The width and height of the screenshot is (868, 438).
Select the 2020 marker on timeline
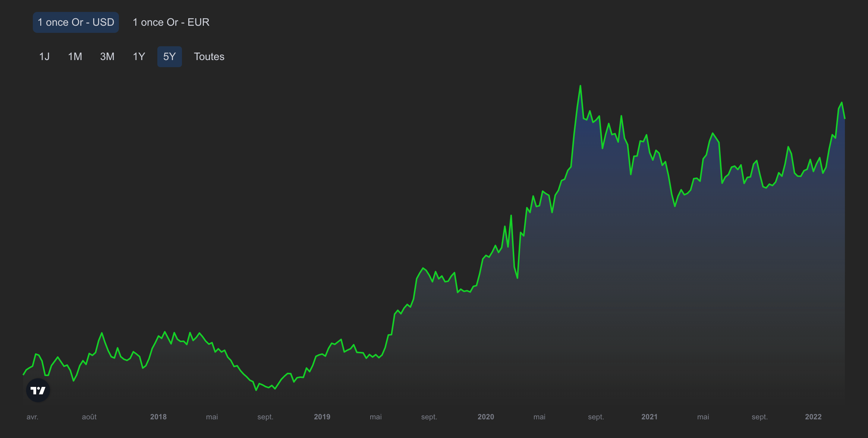coord(485,417)
